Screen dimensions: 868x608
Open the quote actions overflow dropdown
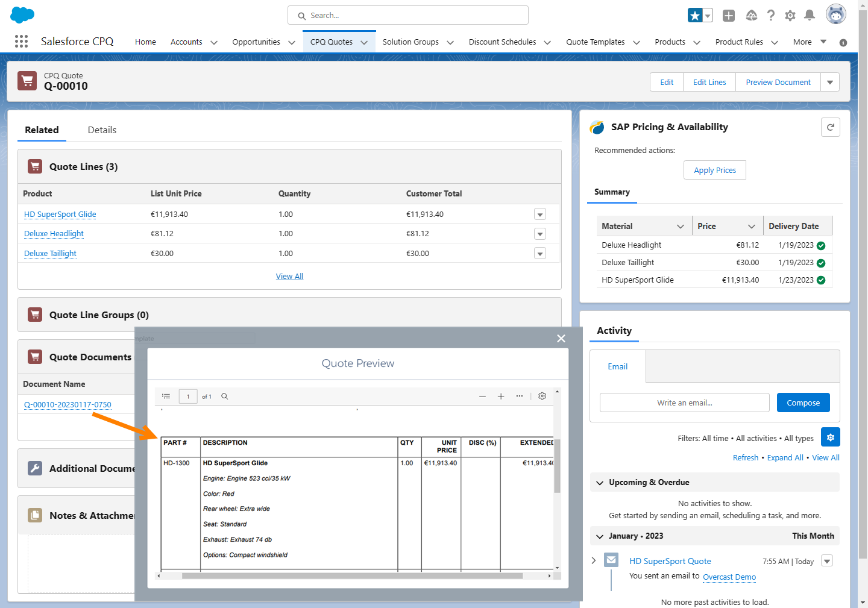[830, 82]
